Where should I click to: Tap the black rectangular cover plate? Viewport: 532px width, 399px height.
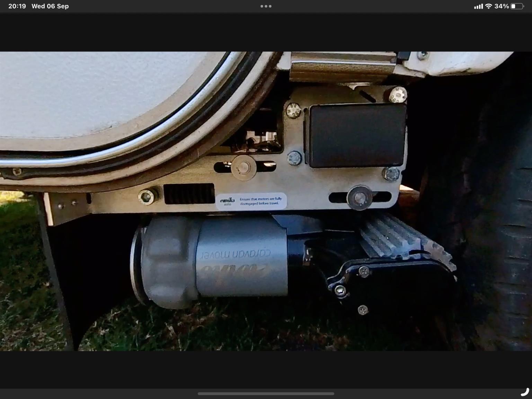(x=357, y=135)
